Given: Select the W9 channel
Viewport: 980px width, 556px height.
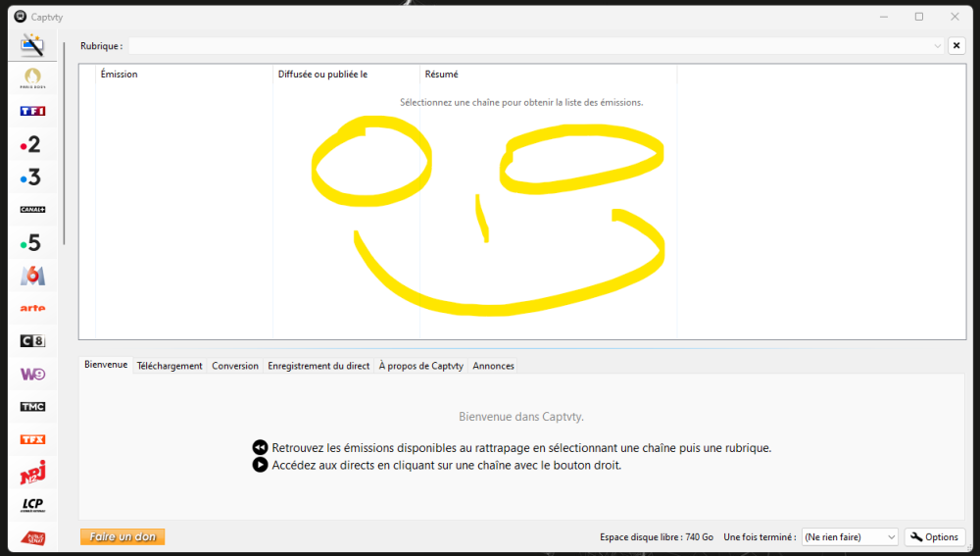Looking at the screenshot, I should click(x=32, y=374).
